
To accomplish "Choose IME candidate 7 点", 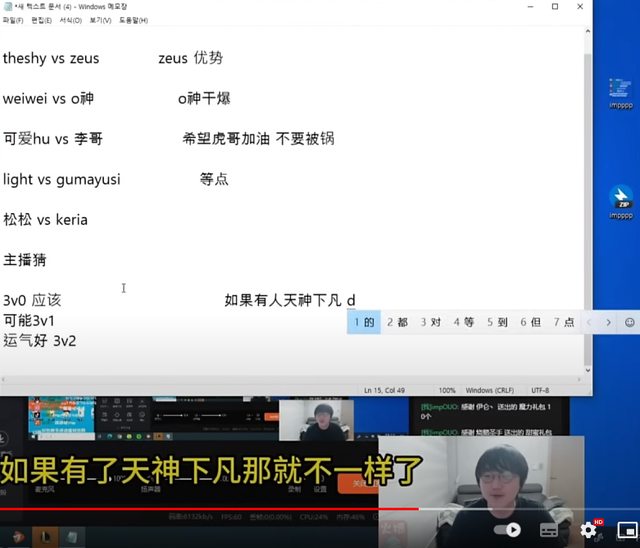I will (x=564, y=322).
